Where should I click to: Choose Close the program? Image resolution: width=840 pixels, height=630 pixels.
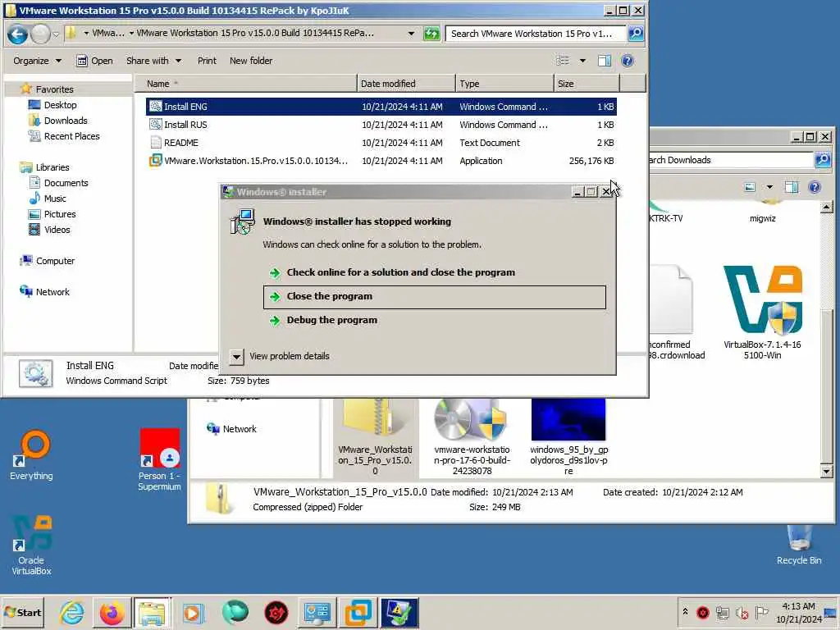pos(435,297)
